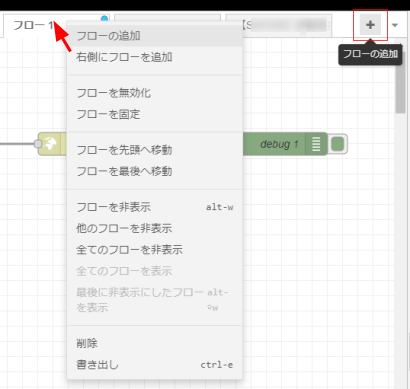Click the vertical scrollbar thumb
This screenshot has width=410, height=389.
400,89
